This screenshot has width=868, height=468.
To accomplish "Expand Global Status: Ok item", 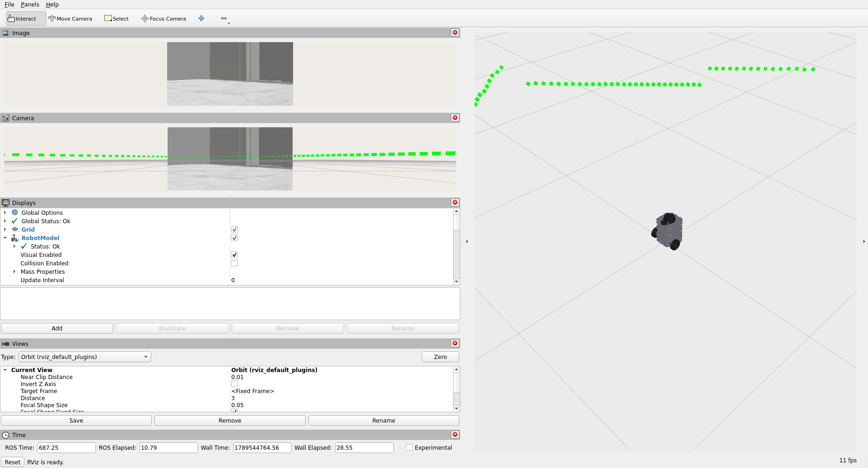I will click(5, 221).
